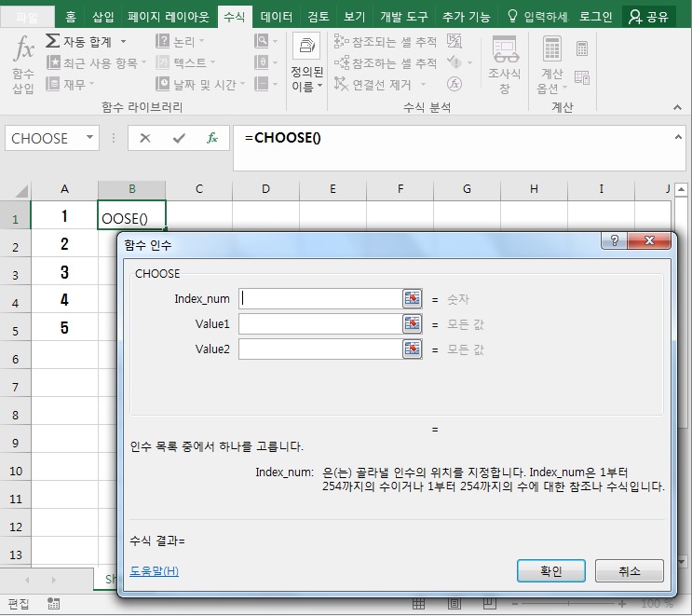
Task: Click the Error Checking icon
Action: point(455,62)
